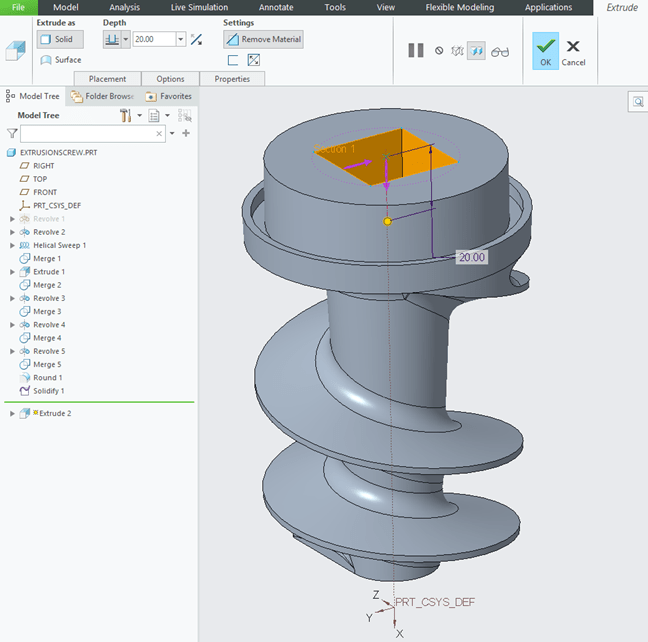Open the depth value dropdown

tap(181, 40)
